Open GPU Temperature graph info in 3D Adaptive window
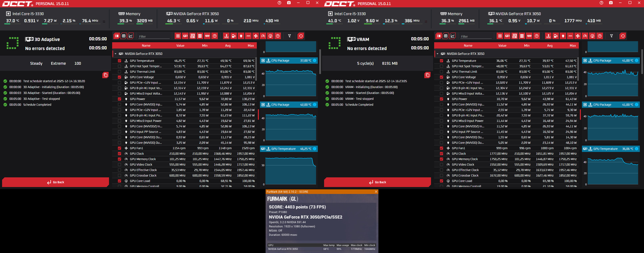 coord(314,149)
